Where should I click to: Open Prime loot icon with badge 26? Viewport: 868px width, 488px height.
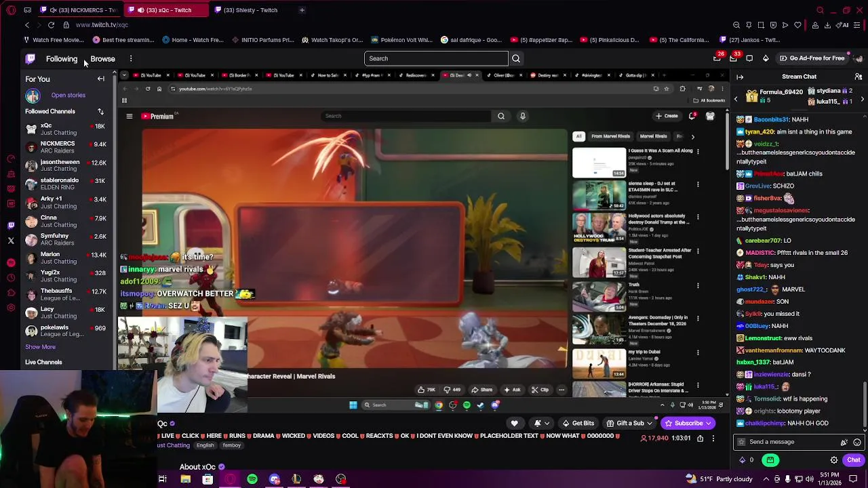point(717,58)
